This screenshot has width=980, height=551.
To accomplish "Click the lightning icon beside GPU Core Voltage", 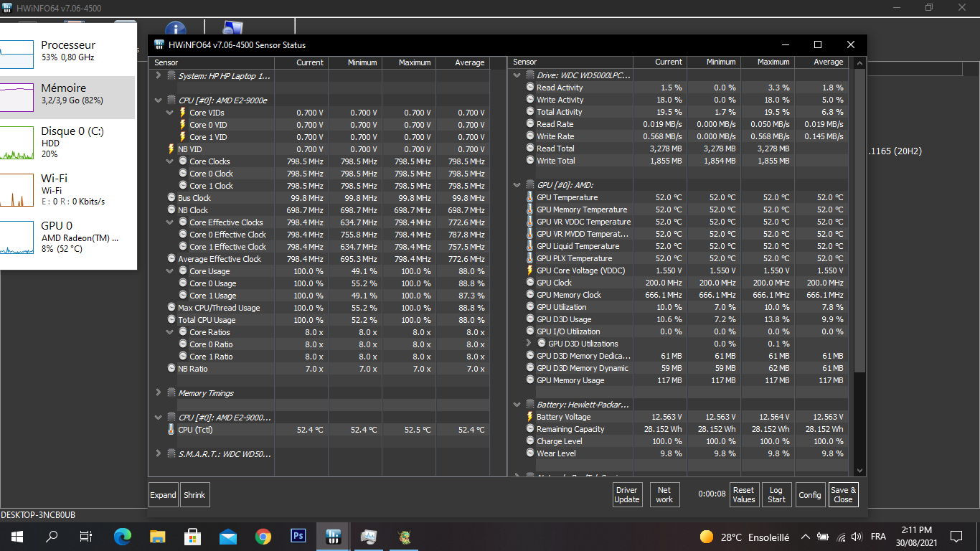I will (529, 270).
